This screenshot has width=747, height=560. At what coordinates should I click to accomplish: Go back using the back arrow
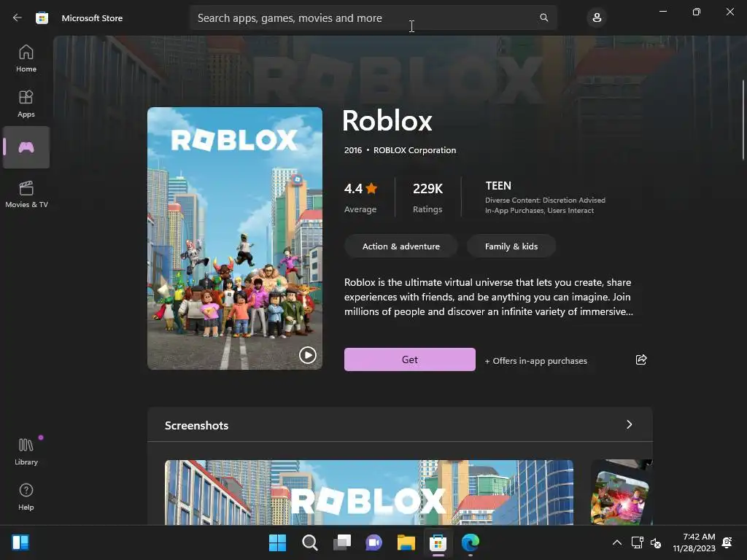point(18,17)
